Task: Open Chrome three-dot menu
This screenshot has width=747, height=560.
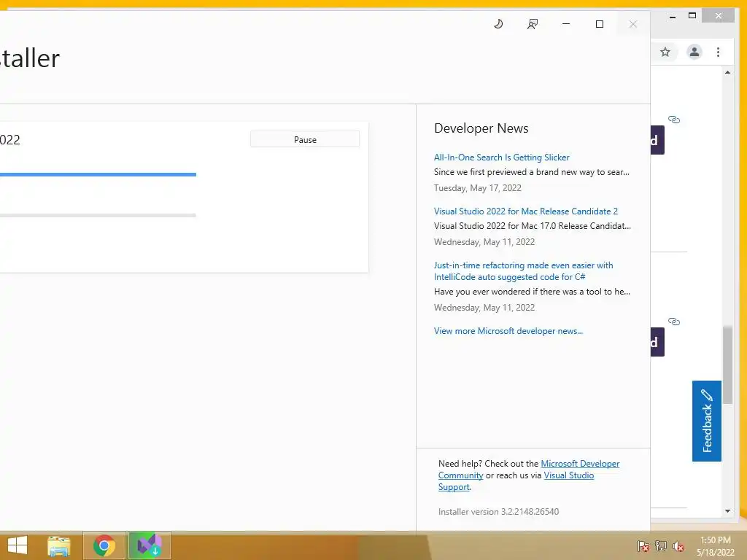Action: click(x=718, y=52)
